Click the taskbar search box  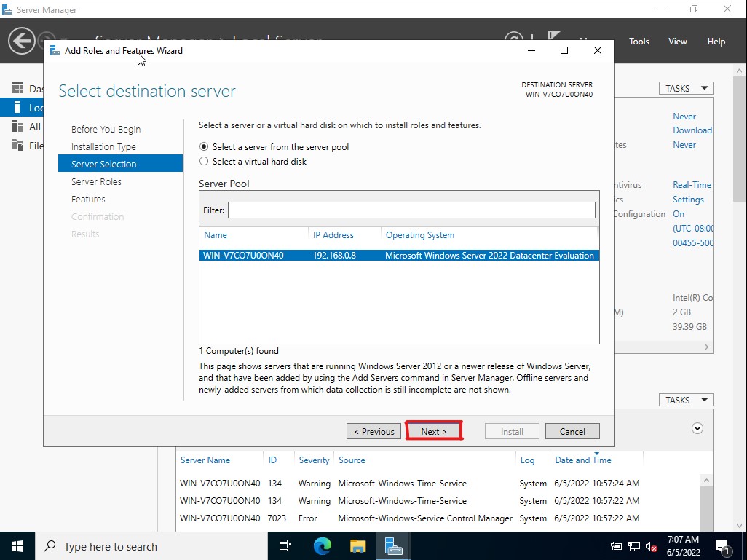(151, 546)
